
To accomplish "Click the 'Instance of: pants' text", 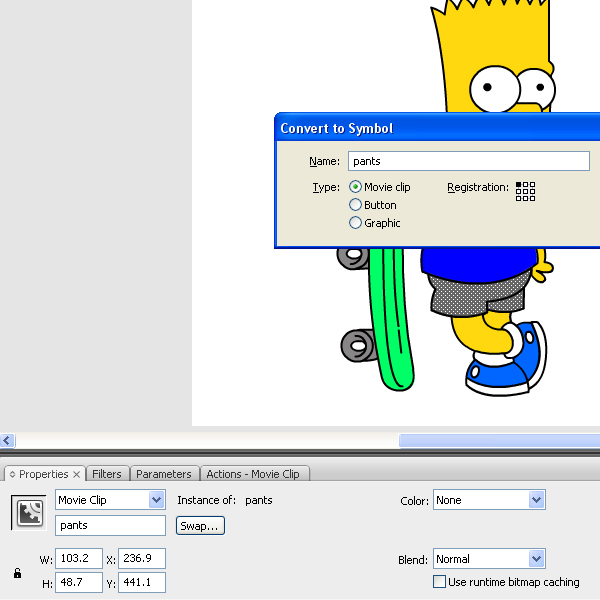I will [225, 500].
